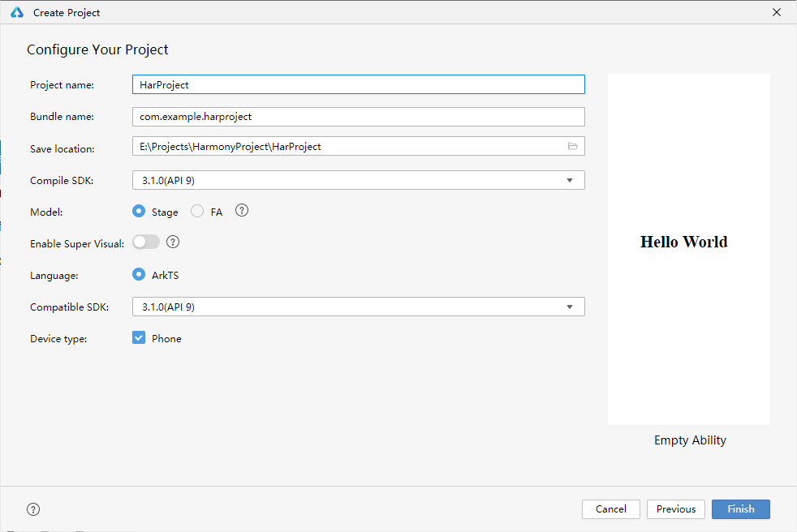The height and width of the screenshot is (532, 797).
Task: Click the Hello World preview thumbnail
Action: pyautogui.click(x=689, y=249)
